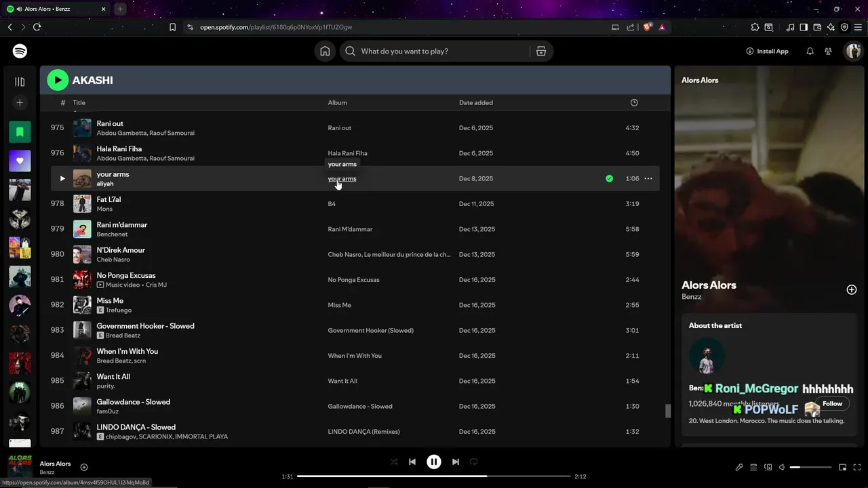Open the mini player
Viewport: 868px width, 488px height.
tap(842, 467)
